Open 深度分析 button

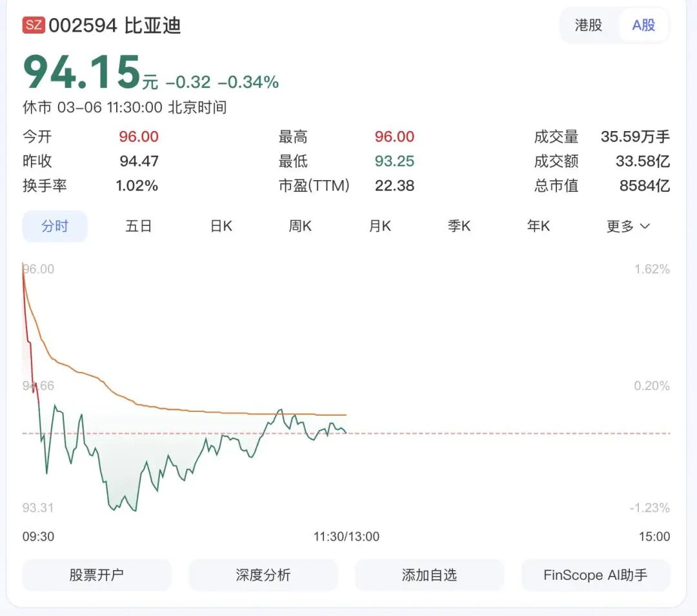263,575
